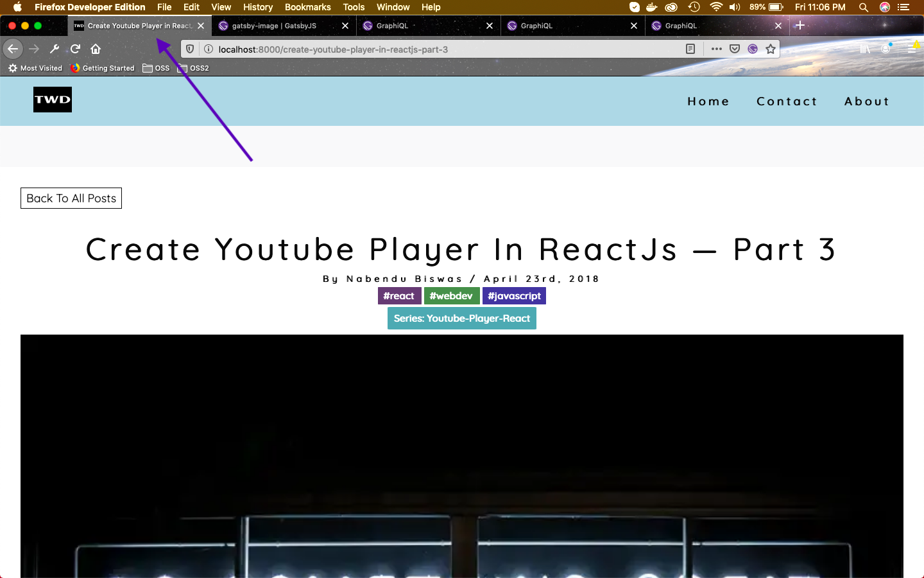This screenshot has width=924, height=578.
Task: Click Back To All Posts button
Action: [71, 198]
